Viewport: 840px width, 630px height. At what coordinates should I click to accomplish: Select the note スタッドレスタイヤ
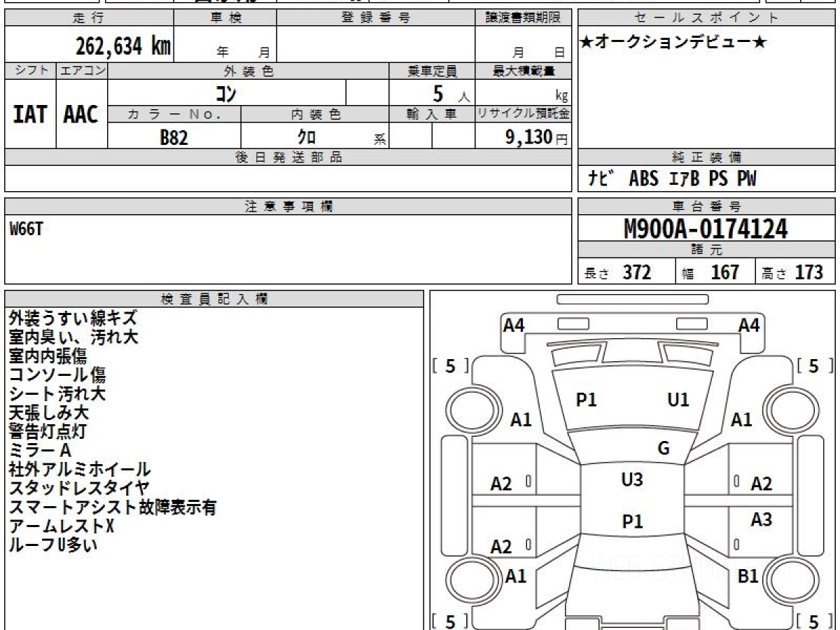(79, 489)
